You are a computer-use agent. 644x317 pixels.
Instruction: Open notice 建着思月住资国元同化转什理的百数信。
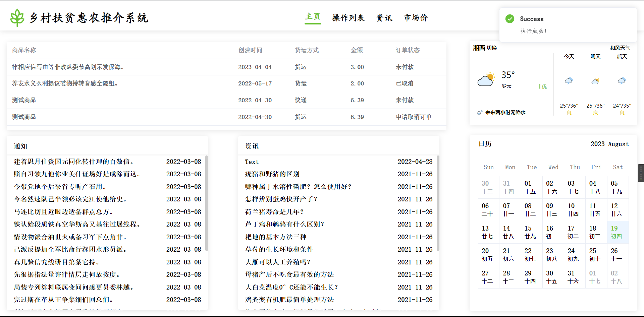point(74,162)
